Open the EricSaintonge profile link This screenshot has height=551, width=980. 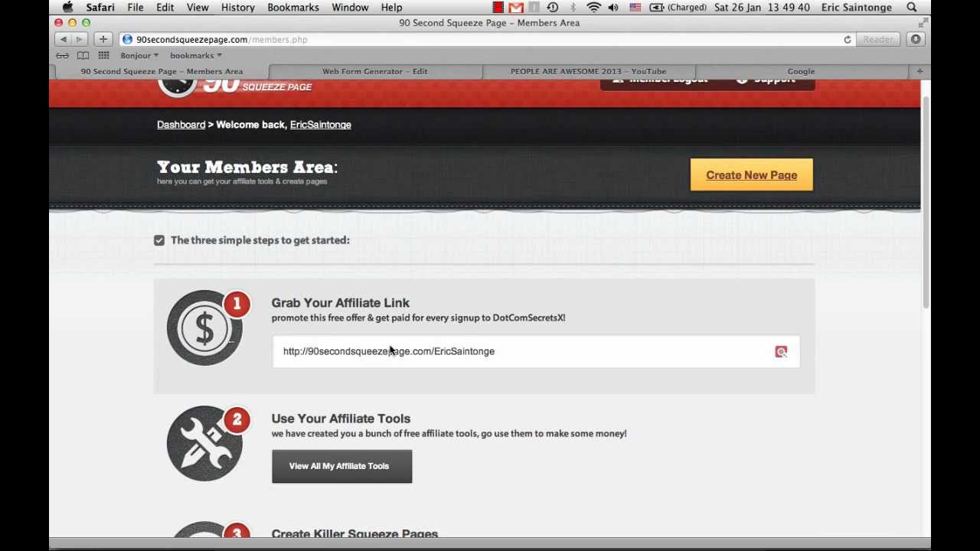(321, 125)
